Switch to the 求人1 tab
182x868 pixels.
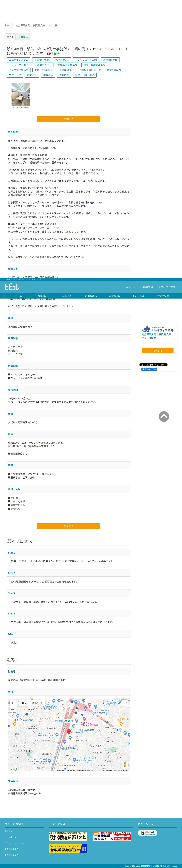pyautogui.click(x=10, y=37)
